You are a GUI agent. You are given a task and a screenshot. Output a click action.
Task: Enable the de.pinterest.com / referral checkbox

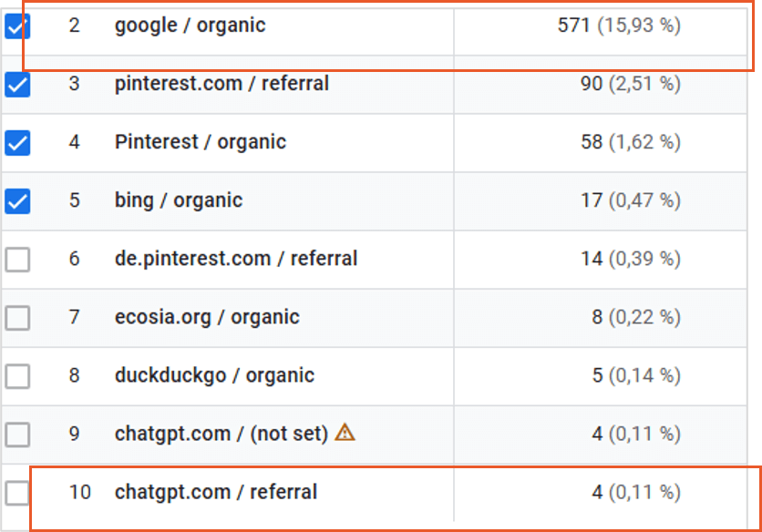pyautogui.click(x=16, y=259)
